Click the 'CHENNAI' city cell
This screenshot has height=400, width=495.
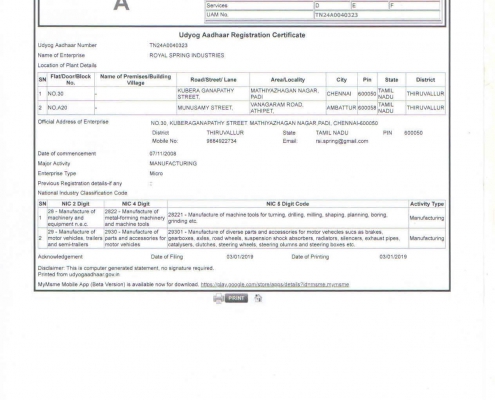pyautogui.click(x=341, y=94)
